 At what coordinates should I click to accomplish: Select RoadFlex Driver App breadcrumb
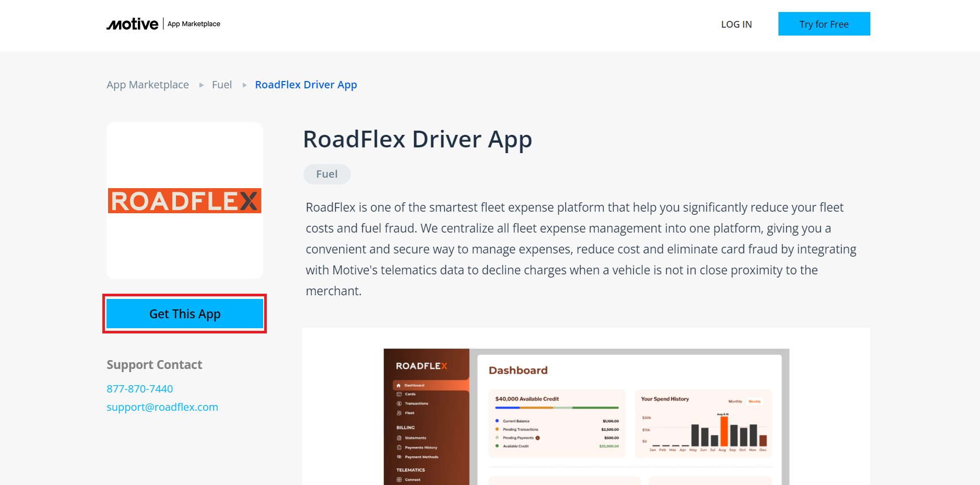(x=306, y=85)
